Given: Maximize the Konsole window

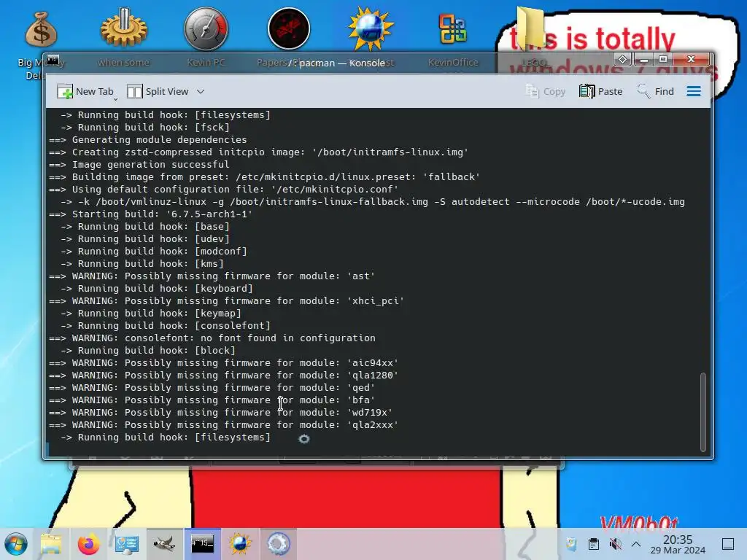Looking at the screenshot, I should 663,60.
